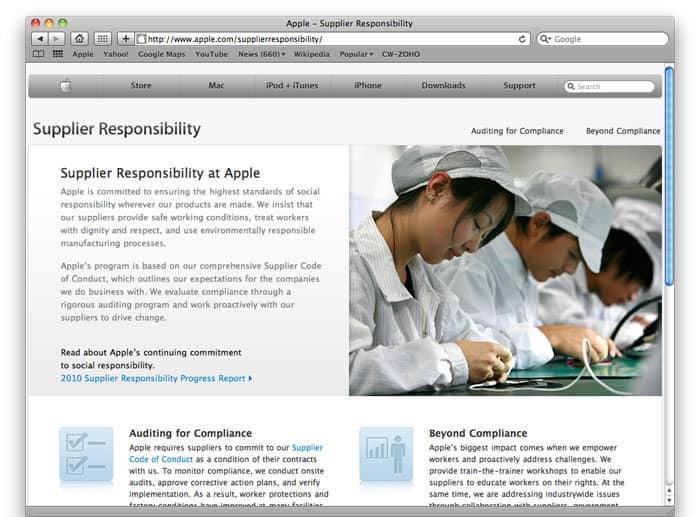Open the Apple bookmark

[83, 54]
